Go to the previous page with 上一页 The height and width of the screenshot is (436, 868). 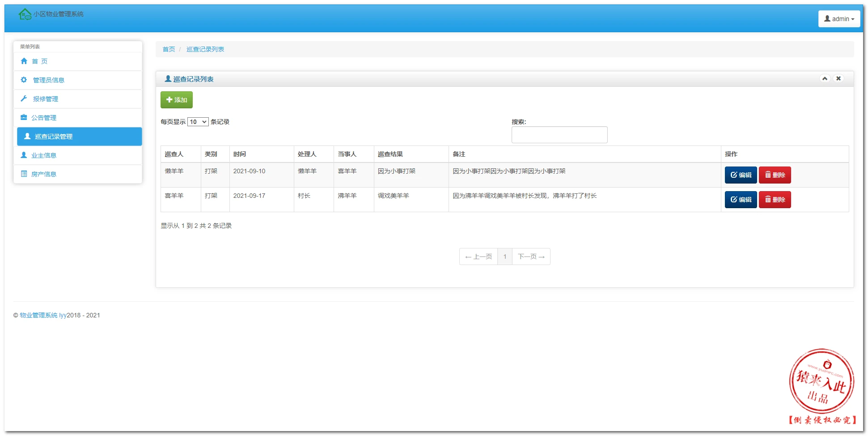click(x=478, y=256)
